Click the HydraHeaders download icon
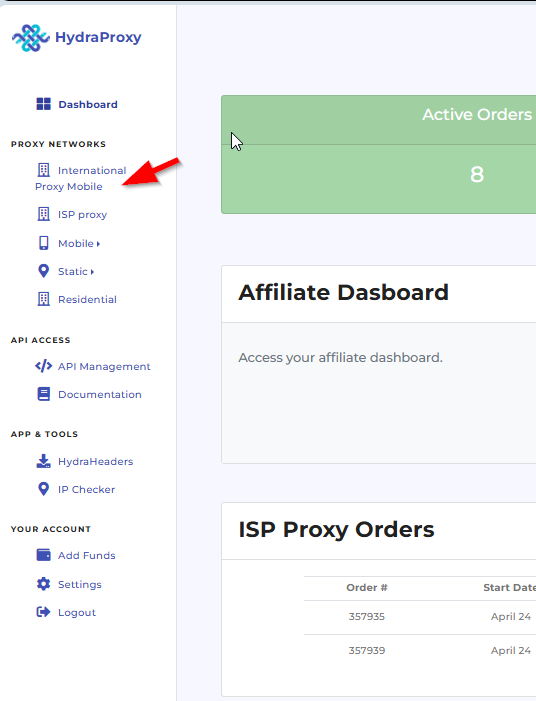536x701 pixels. point(43,461)
